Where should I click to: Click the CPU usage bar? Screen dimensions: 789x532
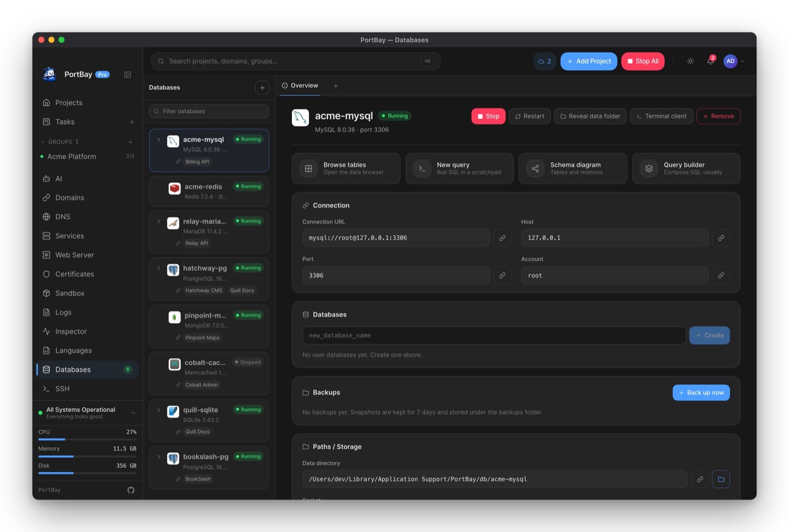pyautogui.click(x=87, y=439)
